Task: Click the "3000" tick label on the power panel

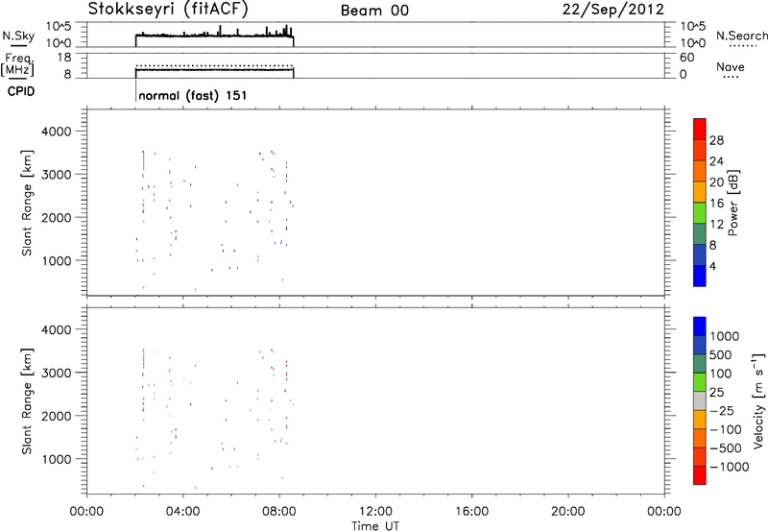Action: click(x=57, y=175)
